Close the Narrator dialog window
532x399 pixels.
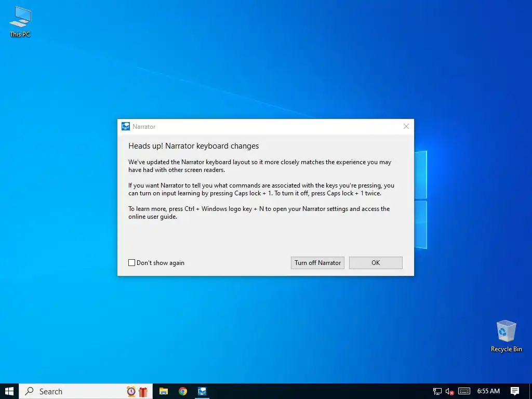[406, 126]
